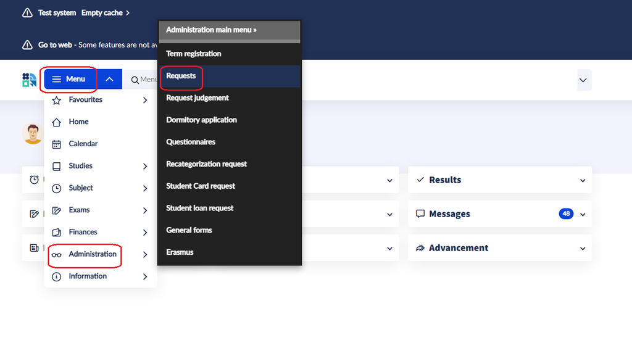Click the info icon beside Information
The image size is (632, 364).
click(x=57, y=277)
